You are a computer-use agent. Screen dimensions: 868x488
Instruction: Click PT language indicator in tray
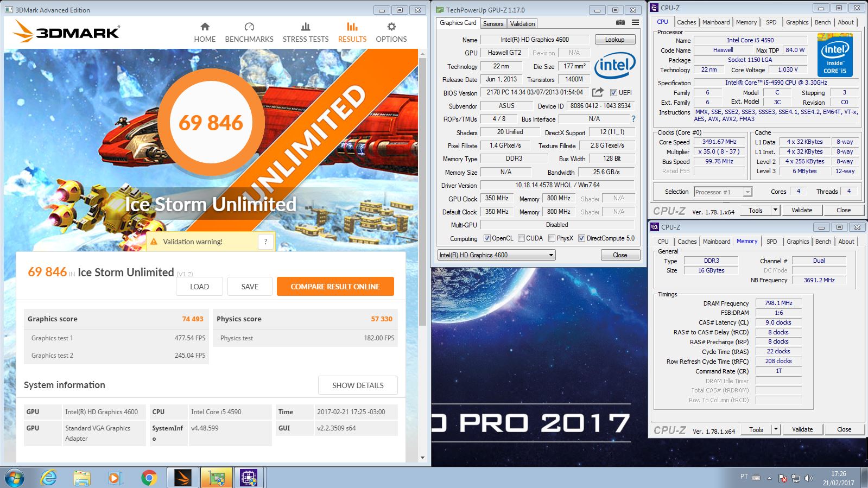744,477
